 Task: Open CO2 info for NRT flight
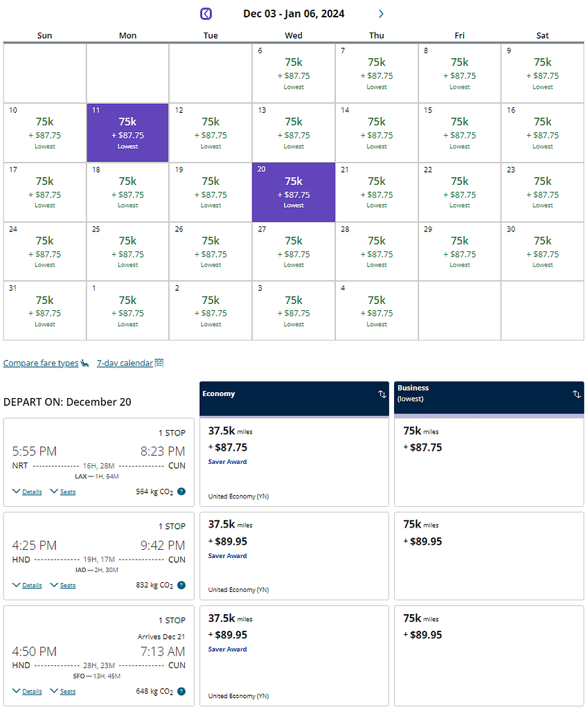[181, 492]
